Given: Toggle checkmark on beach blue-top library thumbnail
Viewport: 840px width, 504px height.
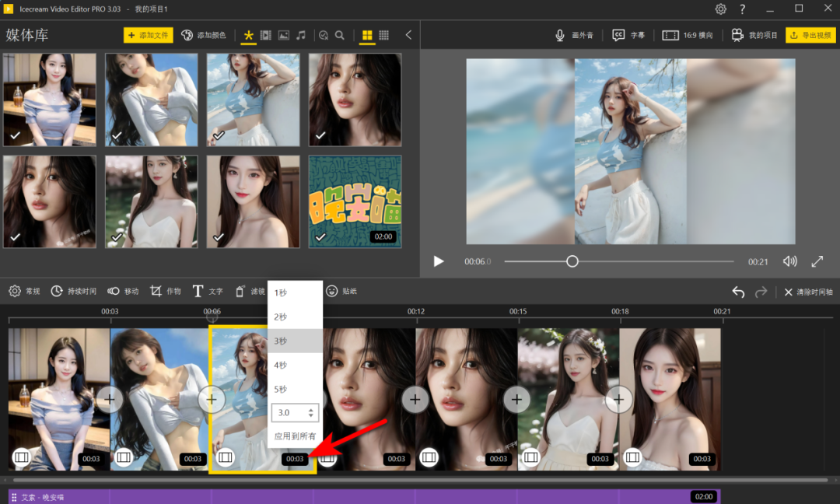Looking at the screenshot, I should tap(219, 135).
